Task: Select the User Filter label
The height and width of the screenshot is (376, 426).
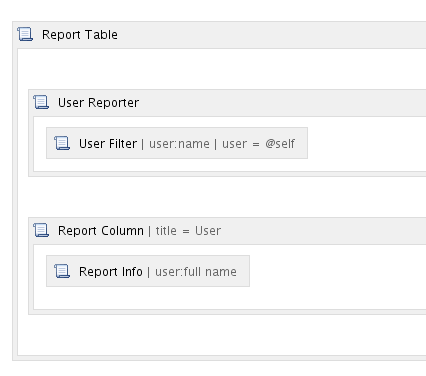Action: click(x=108, y=144)
